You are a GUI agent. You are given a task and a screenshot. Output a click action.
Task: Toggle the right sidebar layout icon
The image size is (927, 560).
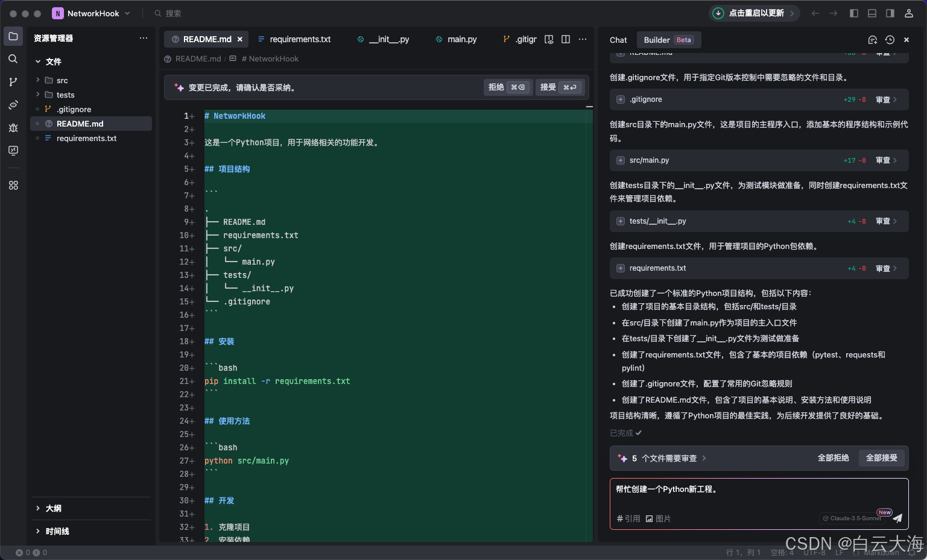(x=890, y=13)
